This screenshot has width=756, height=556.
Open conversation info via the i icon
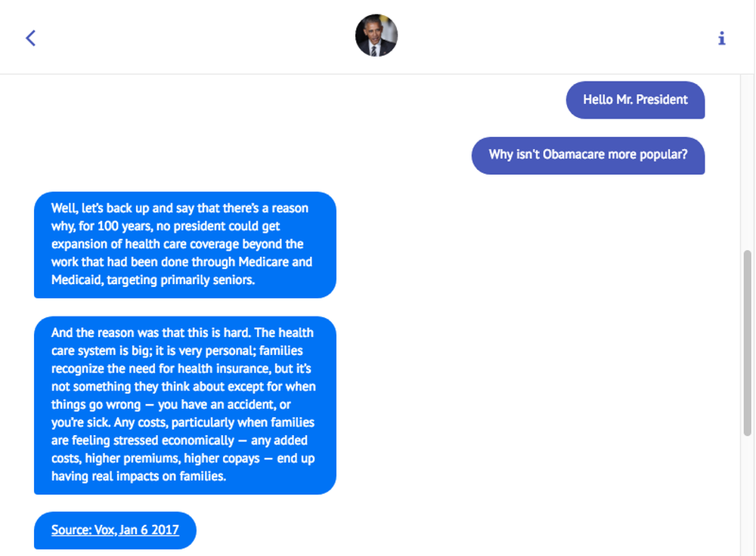[x=721, y=38]
